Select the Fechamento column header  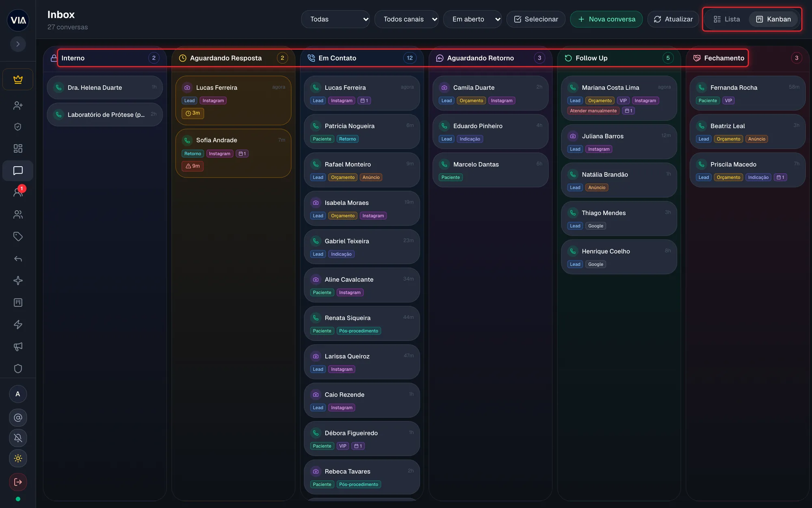pyautogui.click(x=747, y=58)
